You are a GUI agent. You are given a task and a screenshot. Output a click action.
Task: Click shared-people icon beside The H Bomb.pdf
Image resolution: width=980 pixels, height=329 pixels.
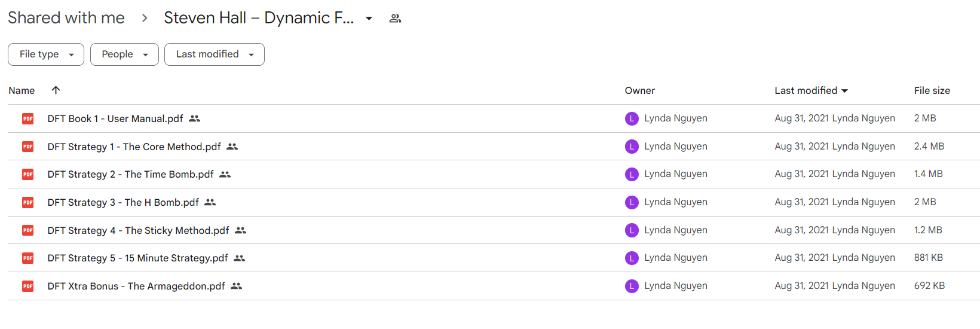pos(210,202)
